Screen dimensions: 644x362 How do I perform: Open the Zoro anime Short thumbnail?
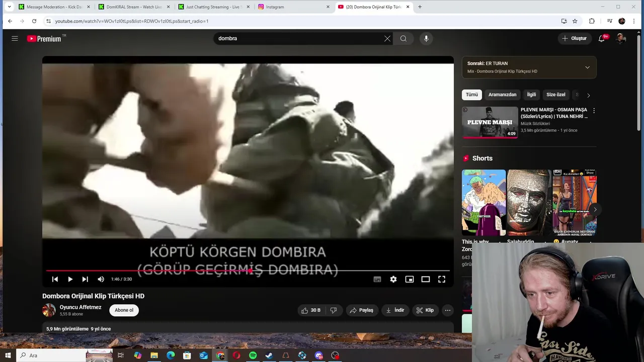pos(484,203)
